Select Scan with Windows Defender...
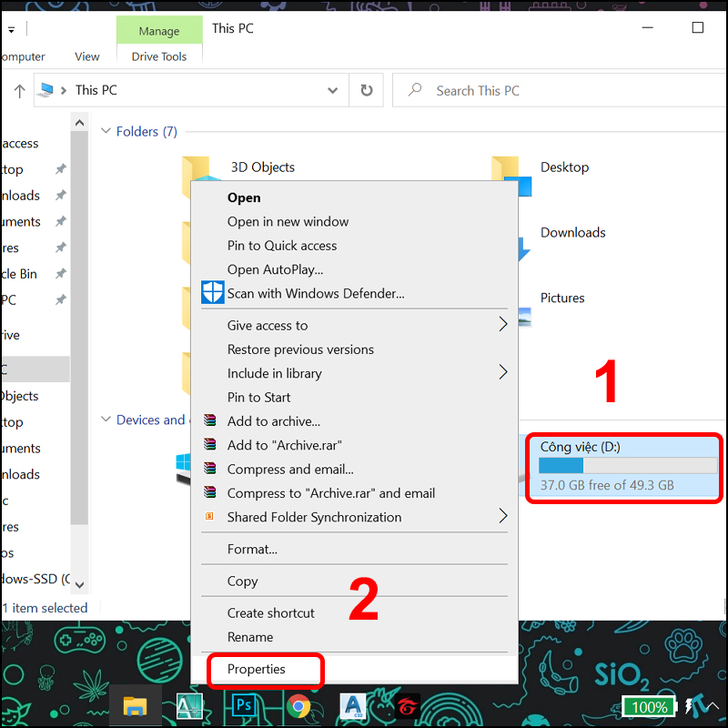Image resolution: width=728 pixels, height=728 pixels. point(316,293)
